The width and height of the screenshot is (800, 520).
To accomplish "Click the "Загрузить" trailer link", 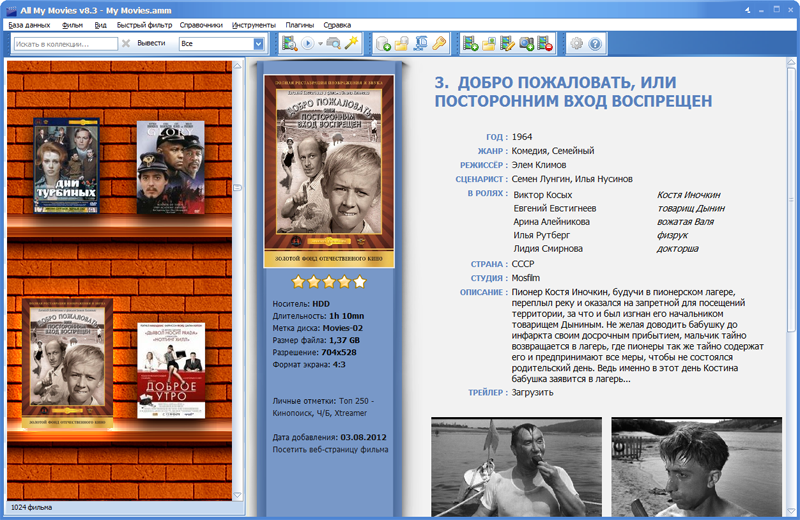I will pos(532,392).
